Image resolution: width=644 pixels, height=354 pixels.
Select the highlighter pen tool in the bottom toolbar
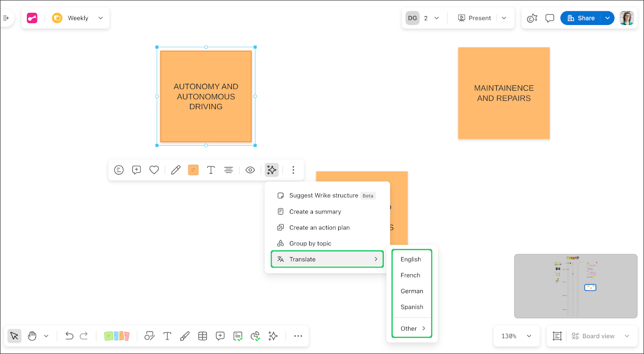pos(185,336)
